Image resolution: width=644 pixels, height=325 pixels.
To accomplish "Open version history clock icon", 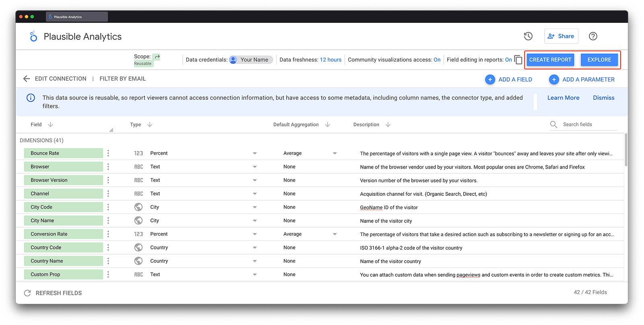I will tap(528, 36).
